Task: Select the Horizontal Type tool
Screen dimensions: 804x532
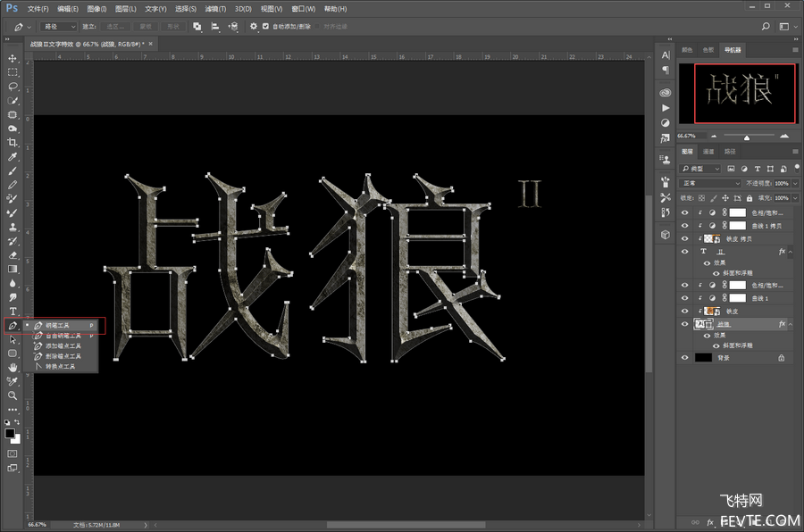Action: (13, 312)
